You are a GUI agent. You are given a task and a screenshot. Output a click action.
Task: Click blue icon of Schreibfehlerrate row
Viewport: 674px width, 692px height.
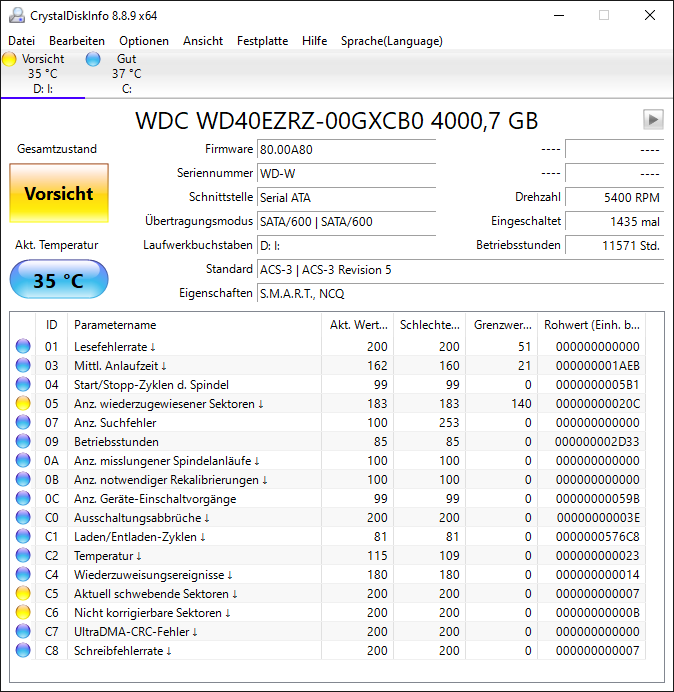coord(23,651)
